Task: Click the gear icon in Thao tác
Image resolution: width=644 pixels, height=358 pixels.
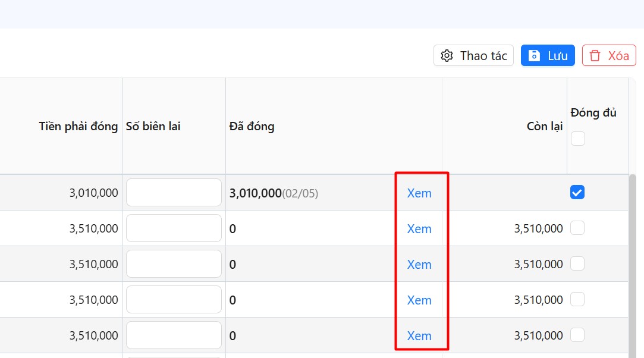Action: click(447, 56)
